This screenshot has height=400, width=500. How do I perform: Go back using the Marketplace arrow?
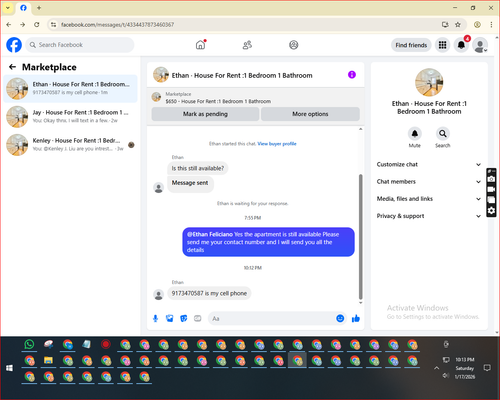tap(12, 67)
